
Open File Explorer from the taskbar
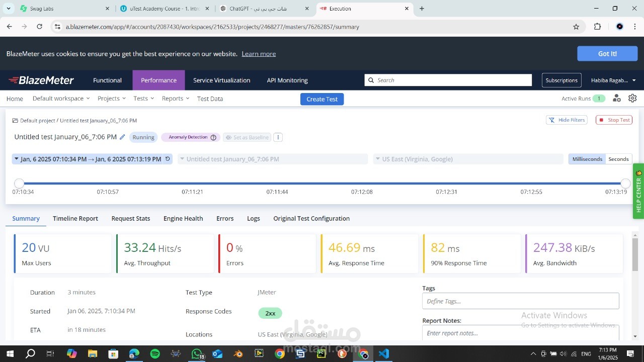[93, 353]
